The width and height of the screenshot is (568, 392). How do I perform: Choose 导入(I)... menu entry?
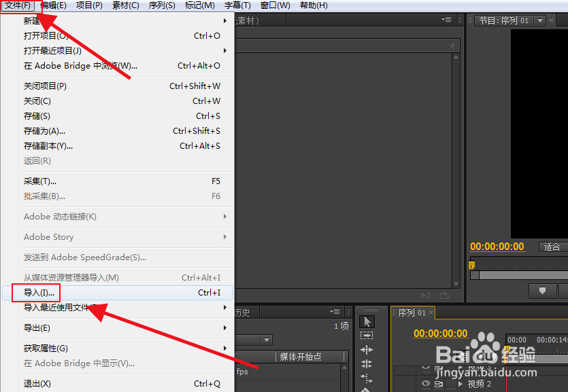(x=117, y=293)
